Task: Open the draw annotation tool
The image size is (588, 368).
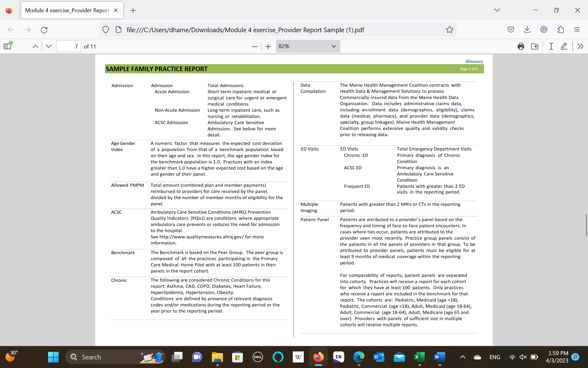Action: pos(564,46)
